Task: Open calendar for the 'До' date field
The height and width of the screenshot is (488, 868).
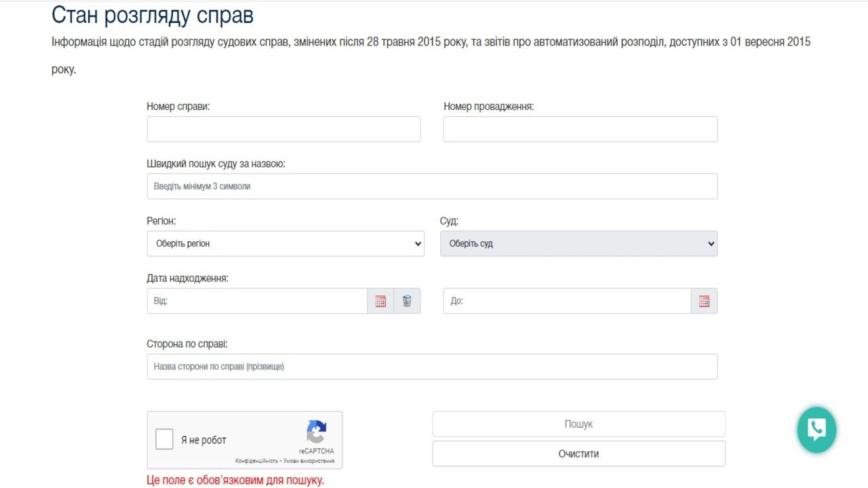Action: [704, 301]
